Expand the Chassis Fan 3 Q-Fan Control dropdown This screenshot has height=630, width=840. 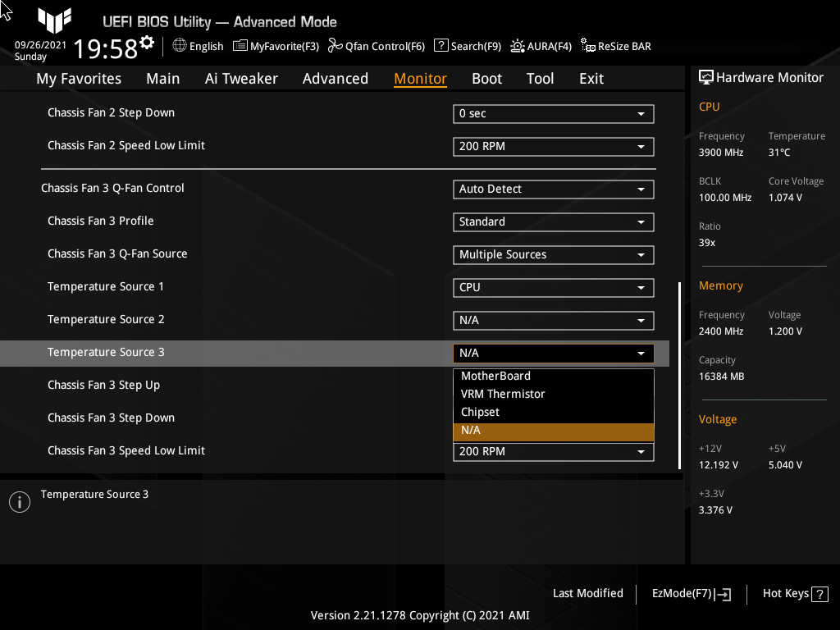(553, 189)
